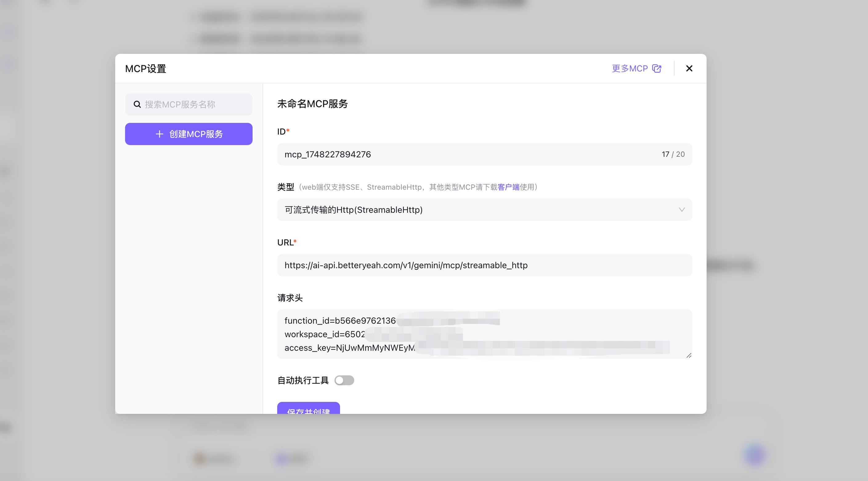Click the 保存并创建 button

pyautogui.click(x=308, y=409)
